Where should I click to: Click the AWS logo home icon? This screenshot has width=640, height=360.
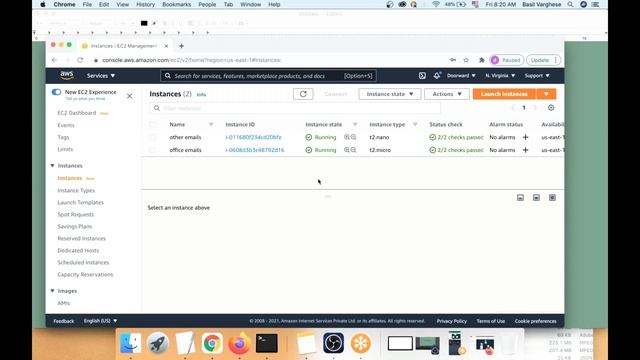[67, 76]
